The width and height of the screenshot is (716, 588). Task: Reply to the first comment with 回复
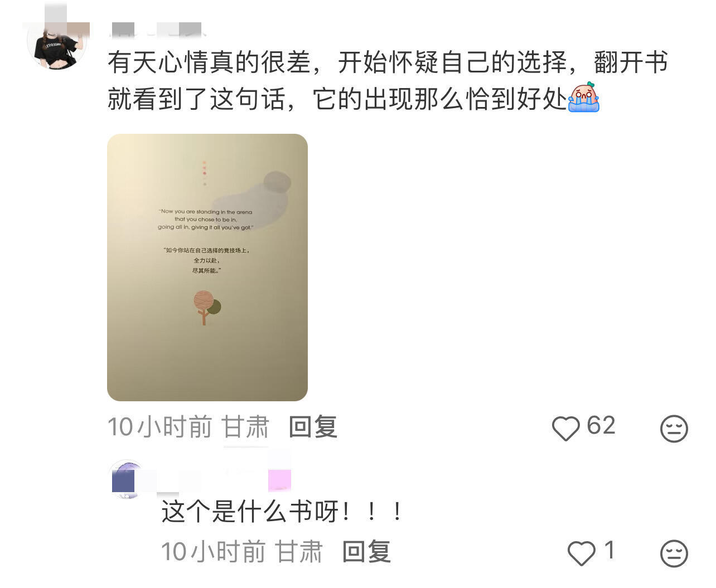(x=313, y=427)
